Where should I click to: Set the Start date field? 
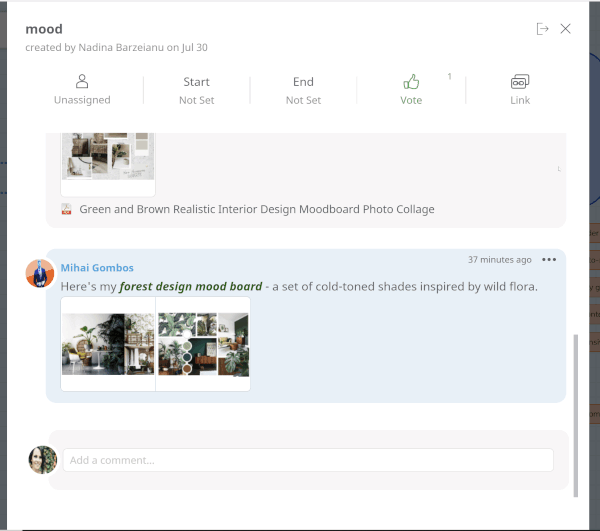tap(196, 90)
